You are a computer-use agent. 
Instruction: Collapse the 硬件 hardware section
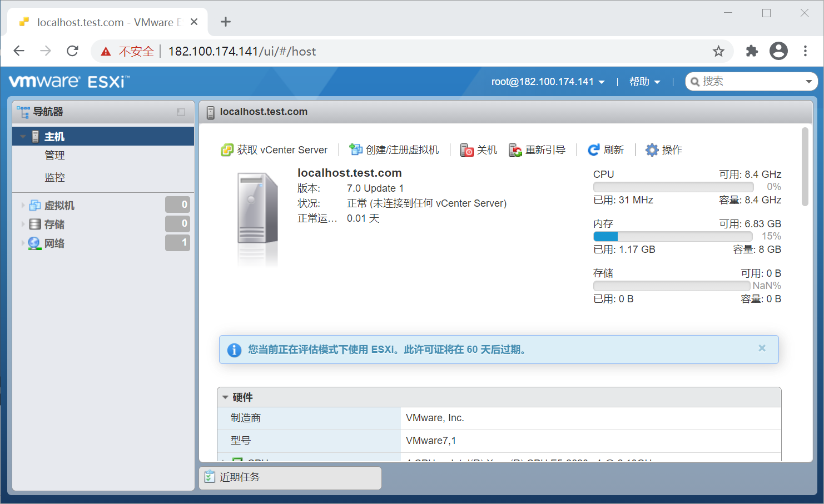[225, 397]
